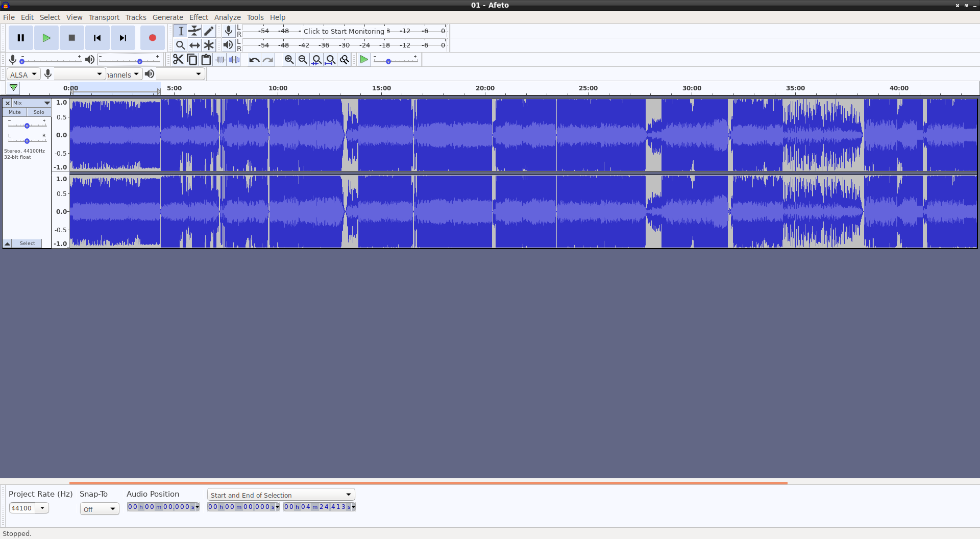This screenshot has width=980, height=539.
Task: Open the Tools menu
Action: coord(255,17)
